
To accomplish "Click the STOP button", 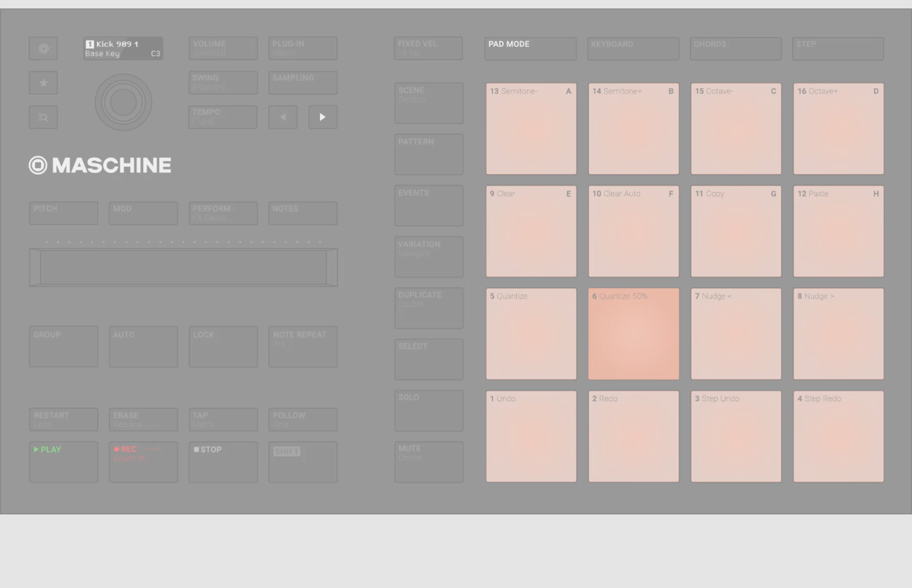I will pos(223,463).
